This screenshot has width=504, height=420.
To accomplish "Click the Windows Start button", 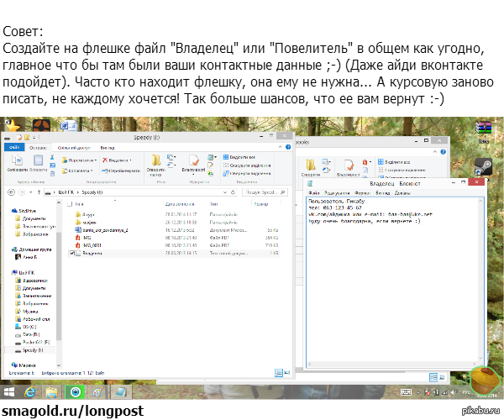I will tap(8, 391).
